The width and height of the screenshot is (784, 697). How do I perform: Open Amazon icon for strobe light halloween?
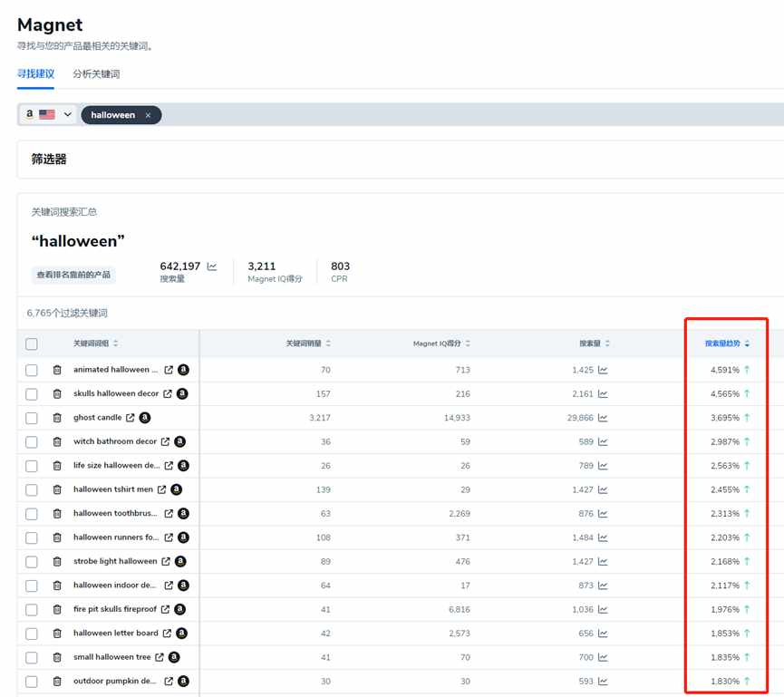[180, 562]
